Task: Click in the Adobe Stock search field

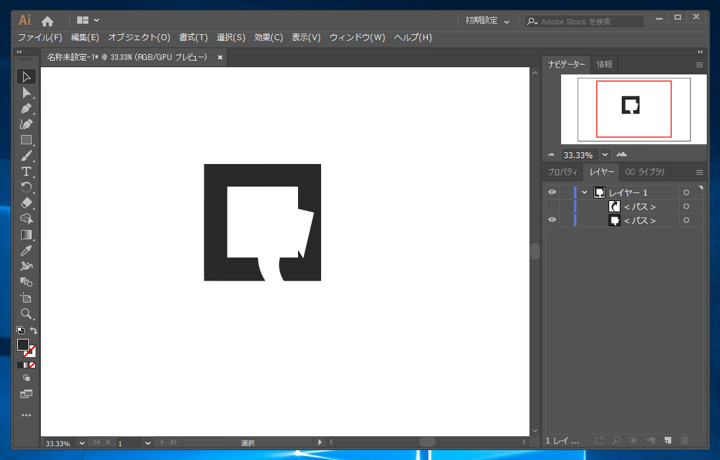Action: point(584,22)
